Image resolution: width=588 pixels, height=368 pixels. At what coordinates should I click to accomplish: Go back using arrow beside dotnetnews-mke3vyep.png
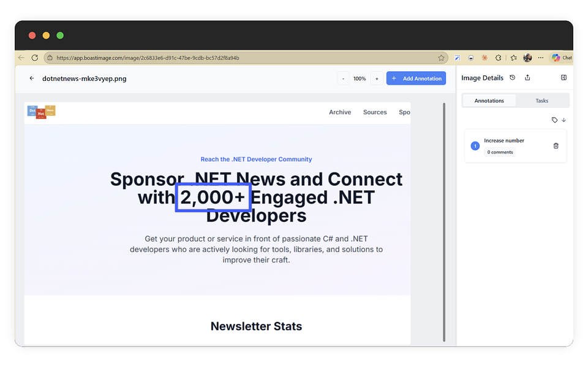coord(32,79)
